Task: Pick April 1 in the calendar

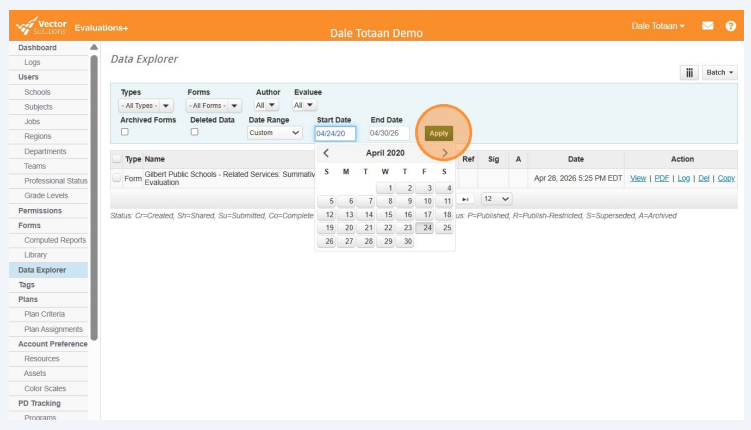Action: tap(386, 188)
